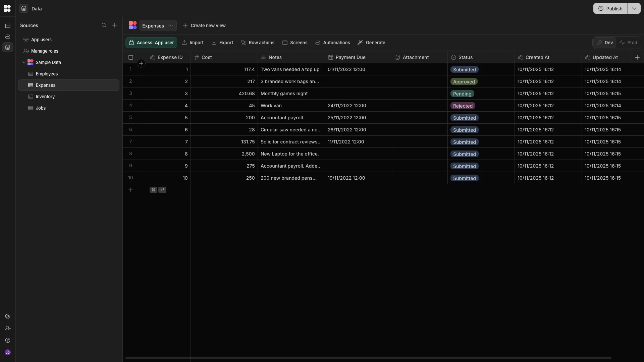This screenshot has height=362, width=644.
Task: Click the Budibase logo icon
Action: 7,8
